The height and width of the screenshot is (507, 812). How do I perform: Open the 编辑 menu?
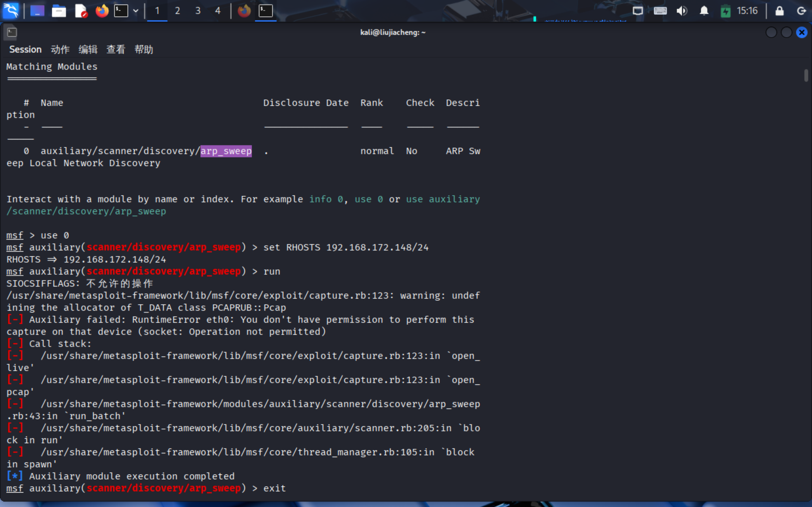[x=88, y=49]
